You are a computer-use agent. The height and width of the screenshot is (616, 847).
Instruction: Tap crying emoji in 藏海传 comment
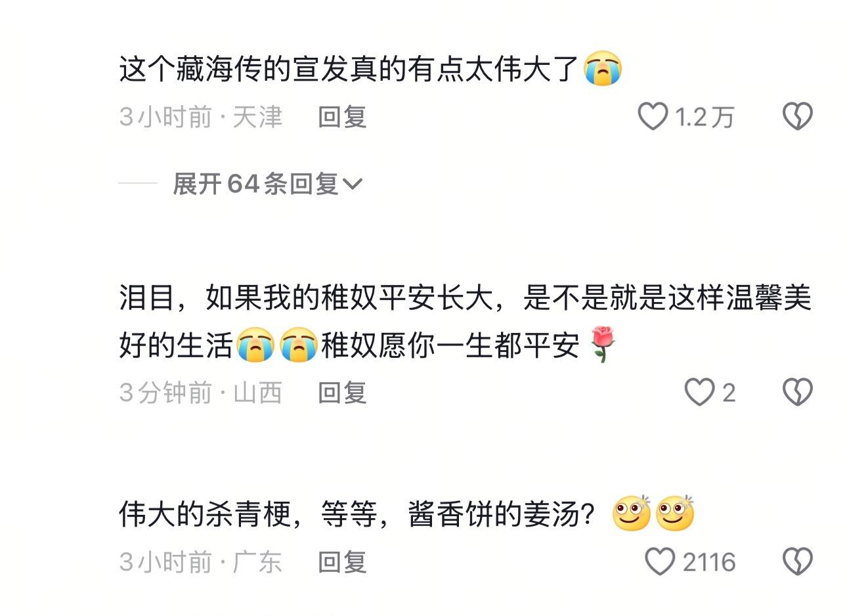pos(603,68)
